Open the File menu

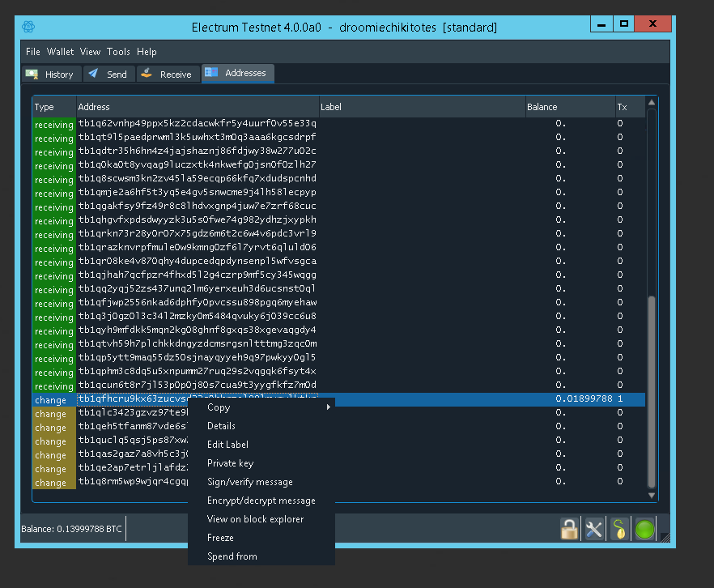[32, 52]
